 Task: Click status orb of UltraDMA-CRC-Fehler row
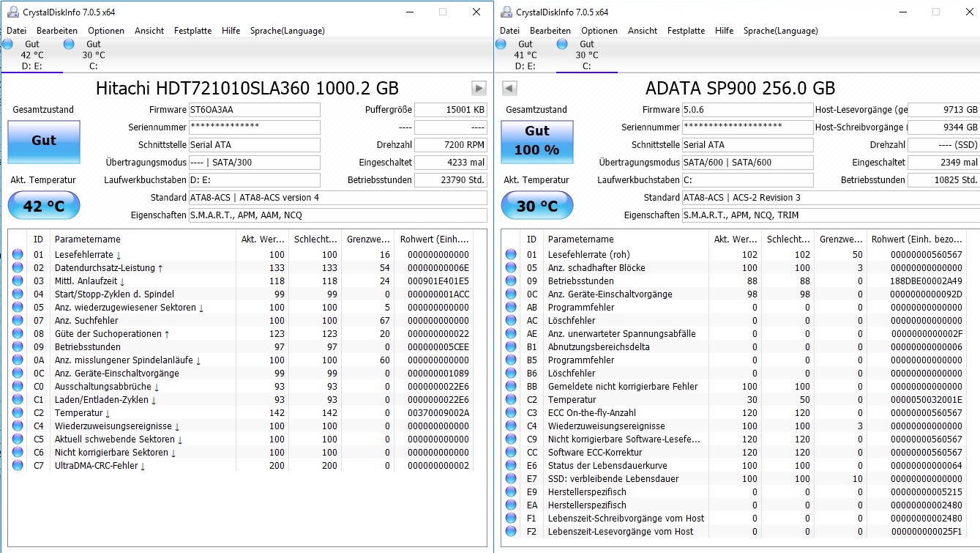click(18, 466)
